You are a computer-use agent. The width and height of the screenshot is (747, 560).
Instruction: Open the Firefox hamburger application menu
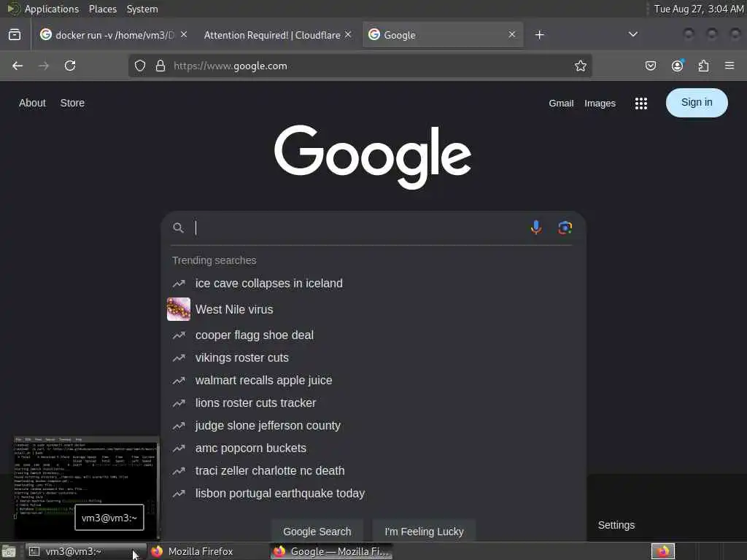click(729, 66)
